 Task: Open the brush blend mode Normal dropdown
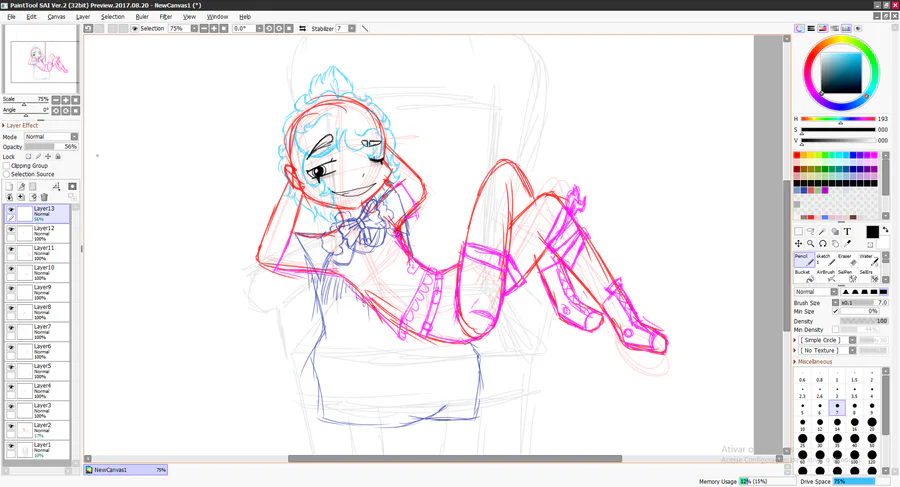(x=816, y=292)
